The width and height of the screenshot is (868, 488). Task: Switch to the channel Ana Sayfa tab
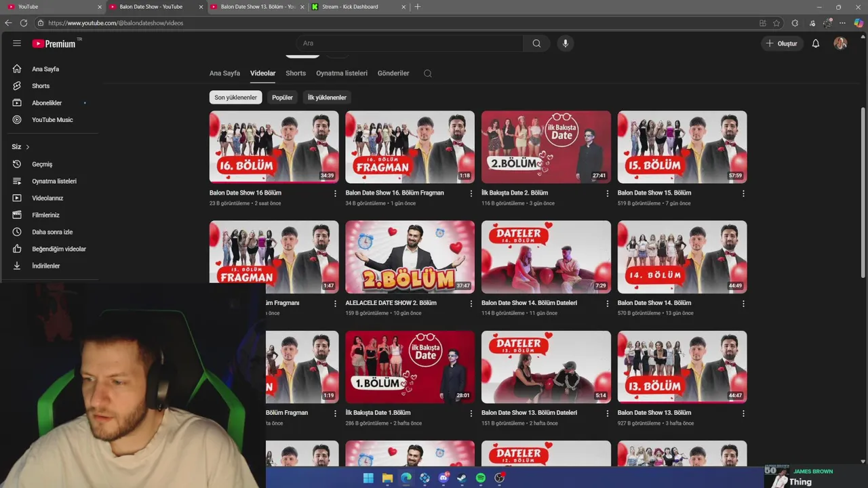tap(224, 73)
